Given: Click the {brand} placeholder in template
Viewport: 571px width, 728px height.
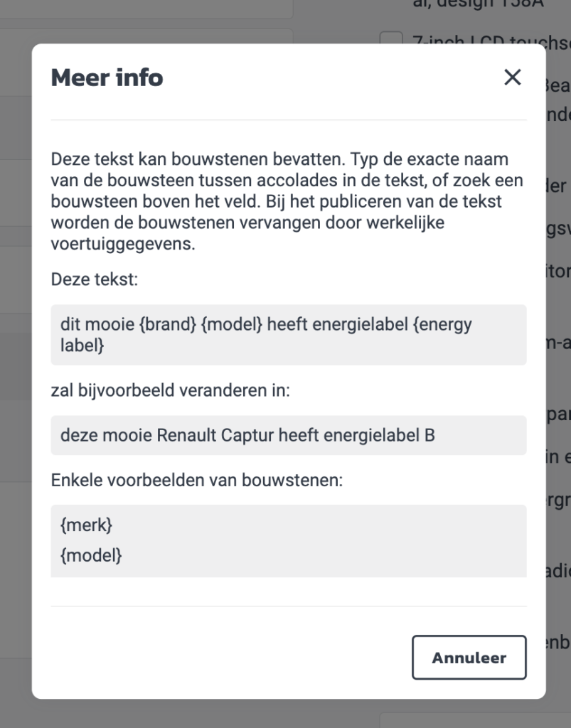Looking at the screenshot, I should coord(167,325).
